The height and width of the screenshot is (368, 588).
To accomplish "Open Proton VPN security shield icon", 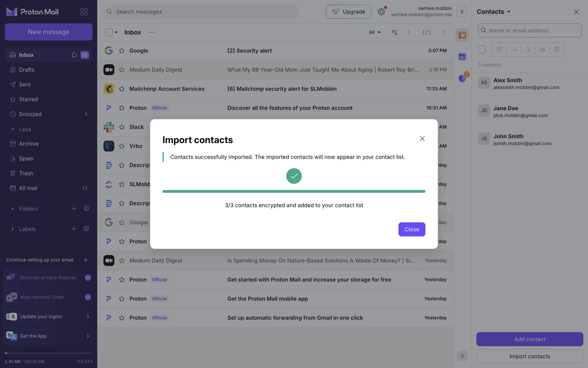I will [462, 79].
